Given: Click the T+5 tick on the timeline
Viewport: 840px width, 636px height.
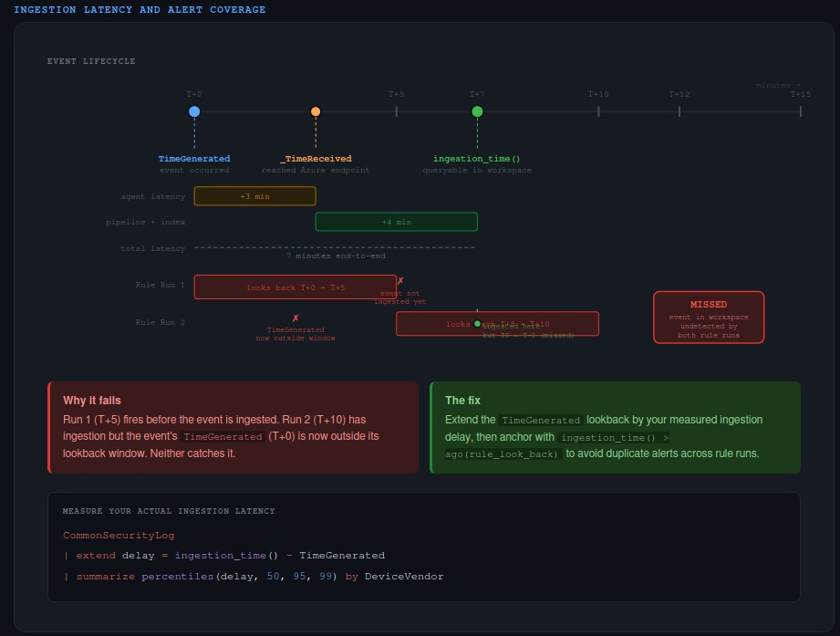Looking at the screenshot, I should coord(396,110).
